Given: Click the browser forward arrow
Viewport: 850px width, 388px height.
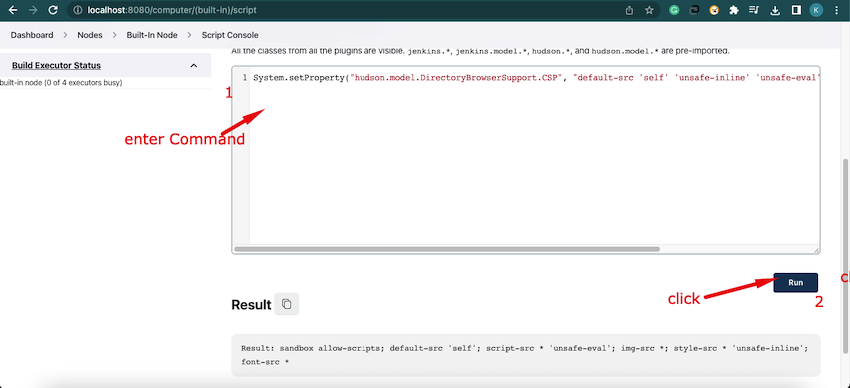Looking at the screenshot, I should click(33, 10).
